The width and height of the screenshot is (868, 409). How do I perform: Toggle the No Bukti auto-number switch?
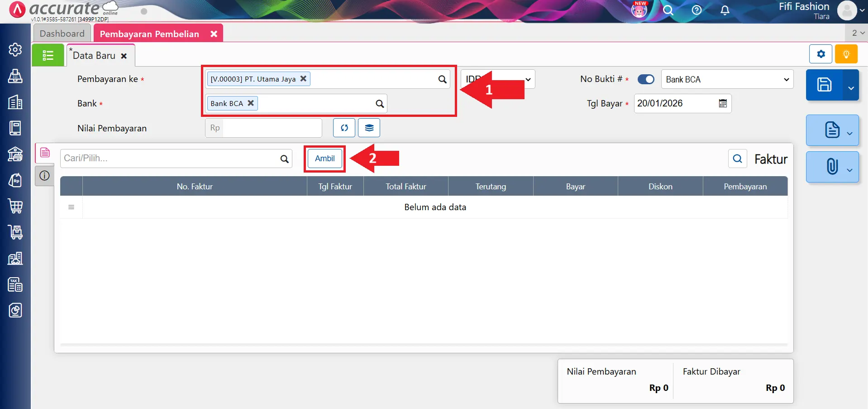point(646,79)
